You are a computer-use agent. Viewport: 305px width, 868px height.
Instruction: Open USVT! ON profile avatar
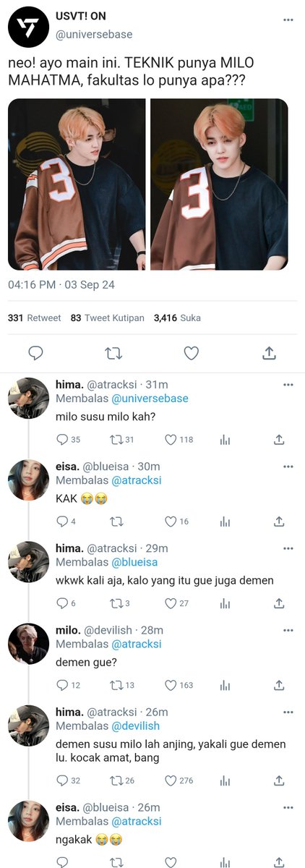click(28, 28)
